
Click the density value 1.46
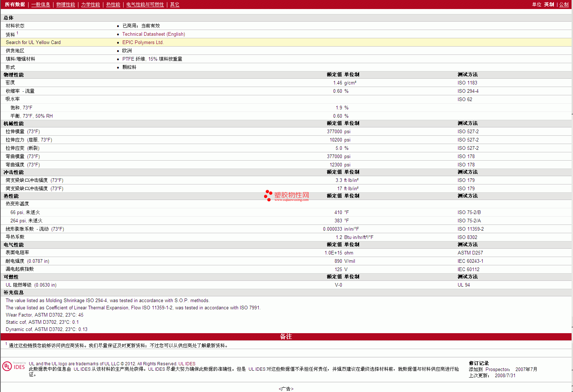tap(337, 83)
